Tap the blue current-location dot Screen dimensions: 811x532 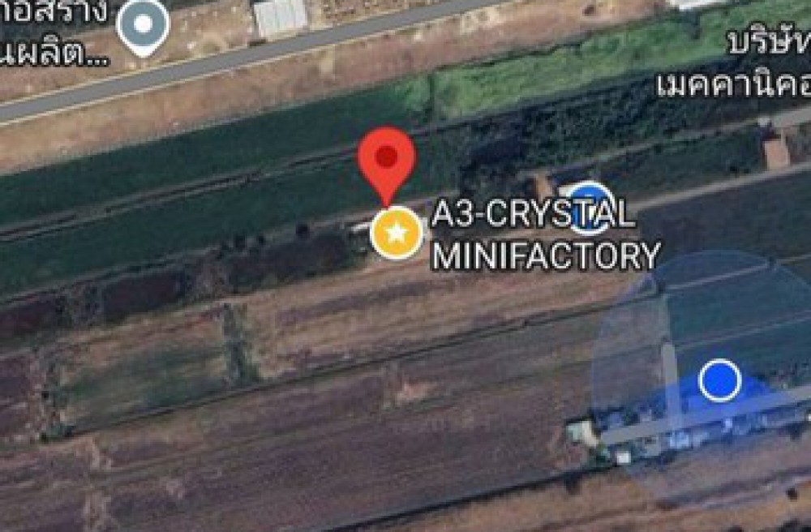tap(719, 380)
